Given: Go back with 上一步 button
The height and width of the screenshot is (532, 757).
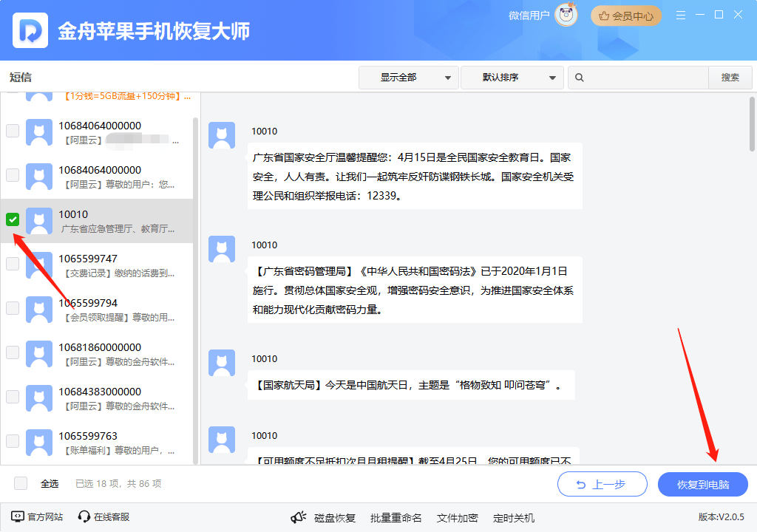Looking at the screenshot, I should point(602,485).
